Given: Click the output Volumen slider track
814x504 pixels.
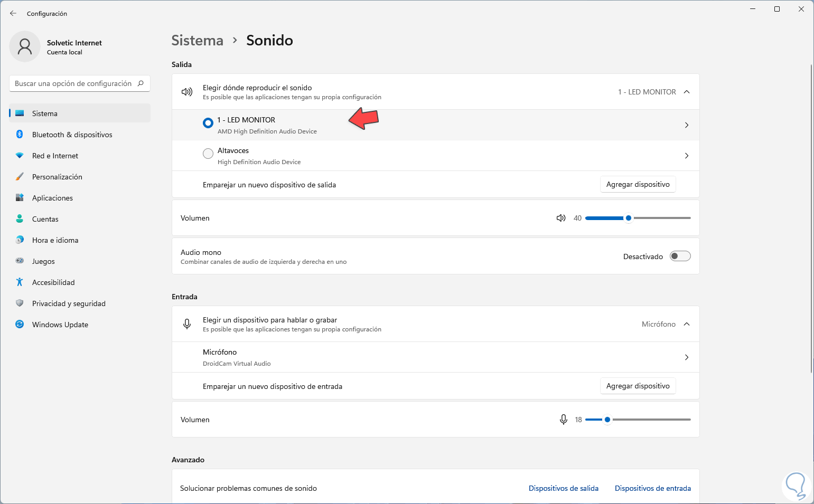Looking at the screenshot, I should (x=661, y=218).
